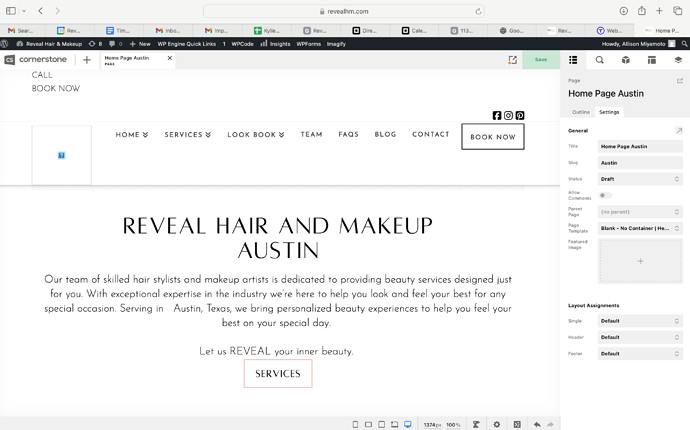This screenshot has height=430, width=690.
Task: Click the Pinterest icon in site header
Action: (x=520, y=116)
